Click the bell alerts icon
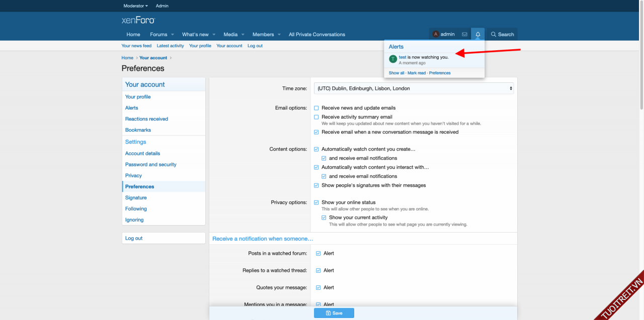Screen dimensions: 644x320 (x=478, y=34)
